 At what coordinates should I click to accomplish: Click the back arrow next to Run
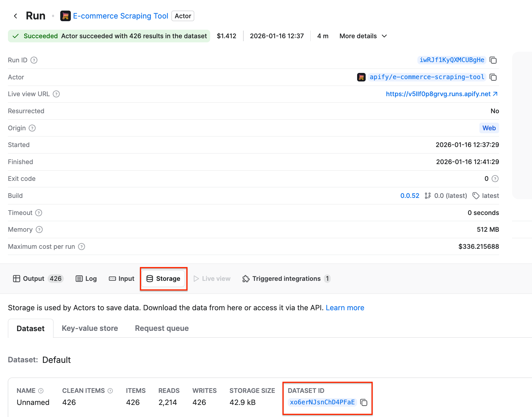(x=15, y=16)
